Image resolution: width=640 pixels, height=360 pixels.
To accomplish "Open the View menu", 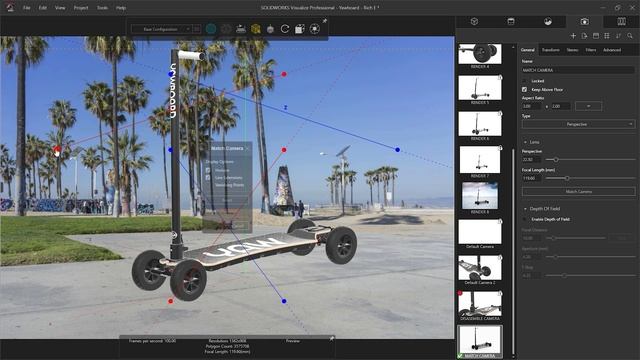I will 60,8.
